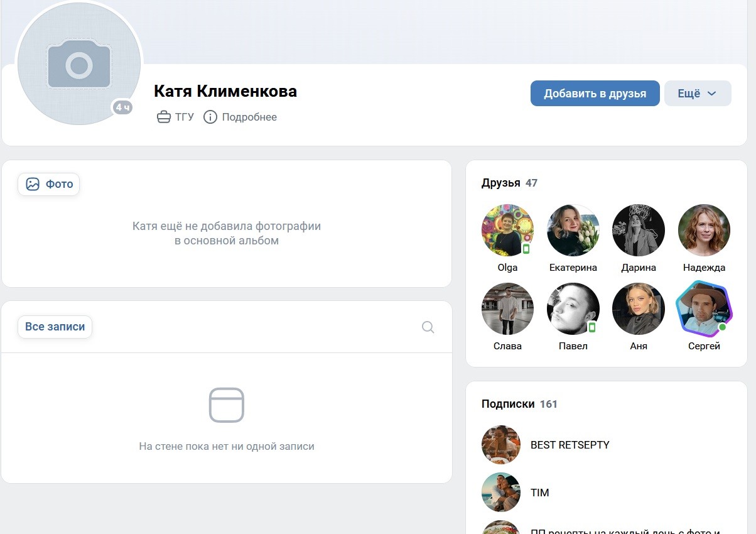Open the Фото tab

[49, 184]
